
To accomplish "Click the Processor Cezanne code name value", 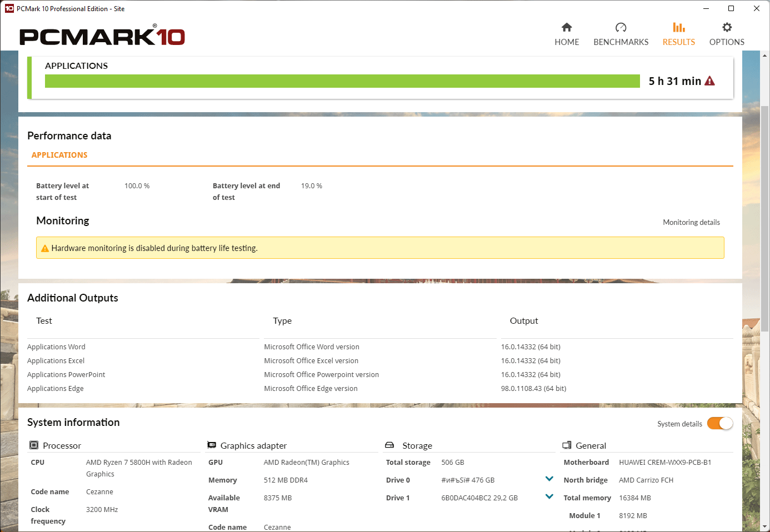I will [99, 492].
